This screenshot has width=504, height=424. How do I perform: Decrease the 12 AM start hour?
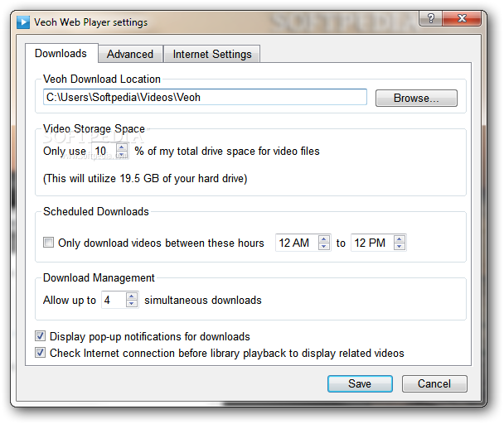tap(324, 247)
